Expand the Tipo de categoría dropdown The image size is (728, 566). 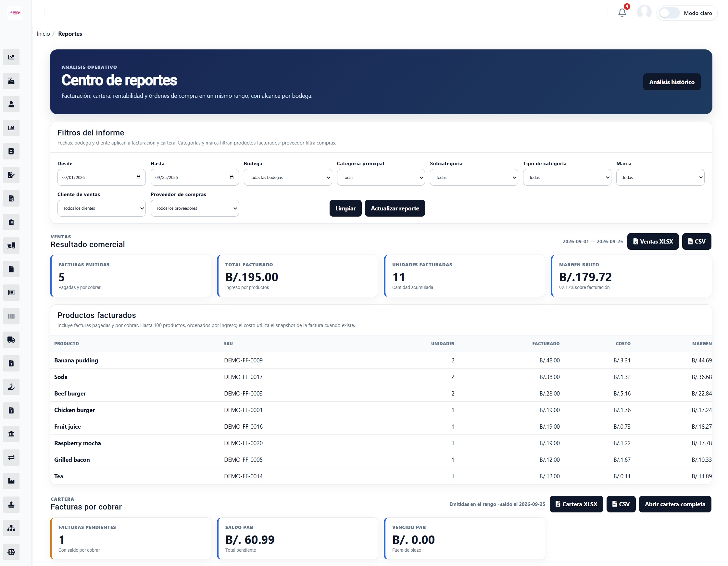tap(567, 177)
